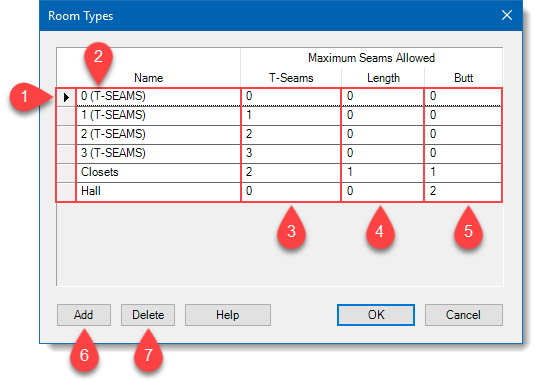Edit Butt value for 1 (T-SEAMS) row
This screenshot has width=548, height=382.
point(463,116)
